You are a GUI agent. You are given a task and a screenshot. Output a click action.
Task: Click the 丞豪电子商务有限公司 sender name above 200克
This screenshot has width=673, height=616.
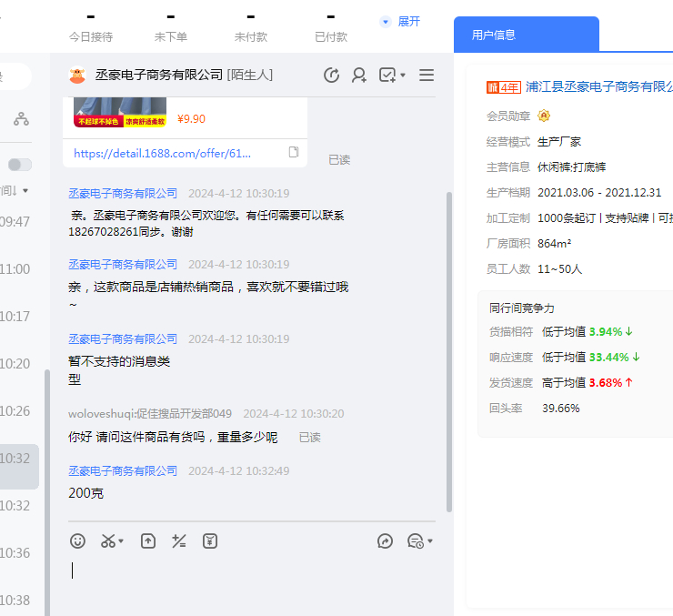[123, 470]
